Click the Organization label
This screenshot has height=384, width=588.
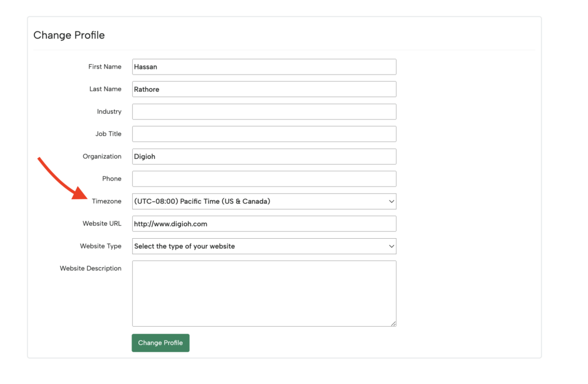102,156
